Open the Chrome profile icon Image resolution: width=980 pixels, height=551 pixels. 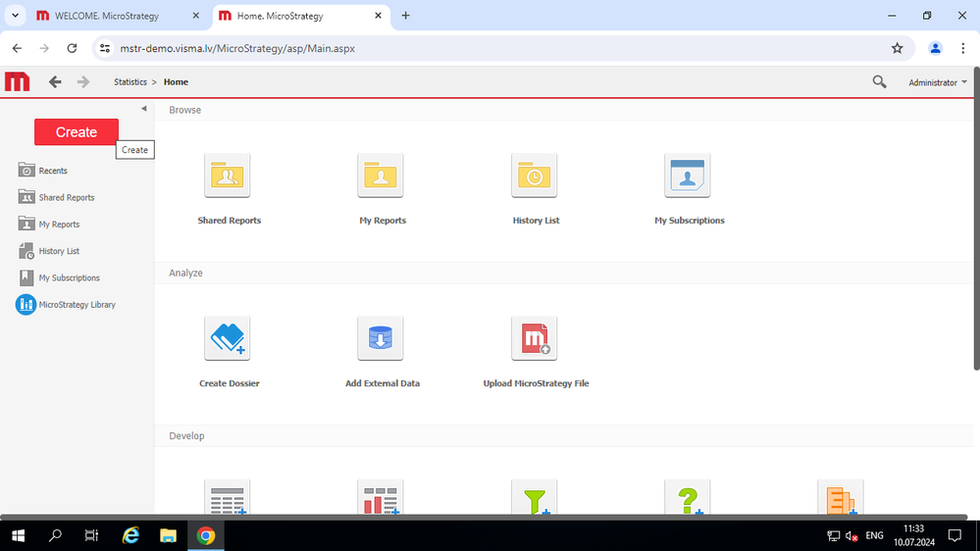click(935, 48)
